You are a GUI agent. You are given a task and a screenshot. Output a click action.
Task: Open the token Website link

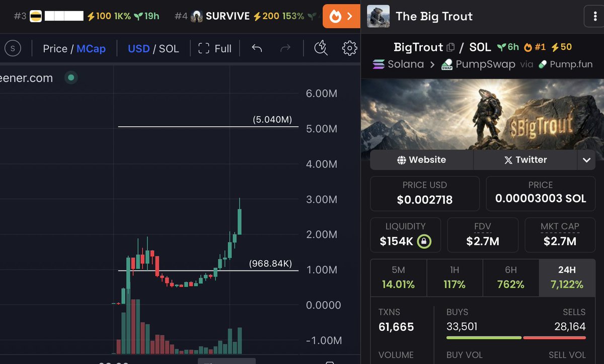tap(422, 160)
